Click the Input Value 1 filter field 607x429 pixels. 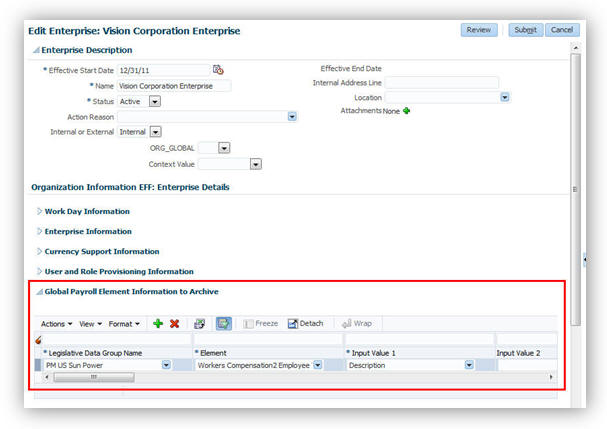(x=420, y=340)
